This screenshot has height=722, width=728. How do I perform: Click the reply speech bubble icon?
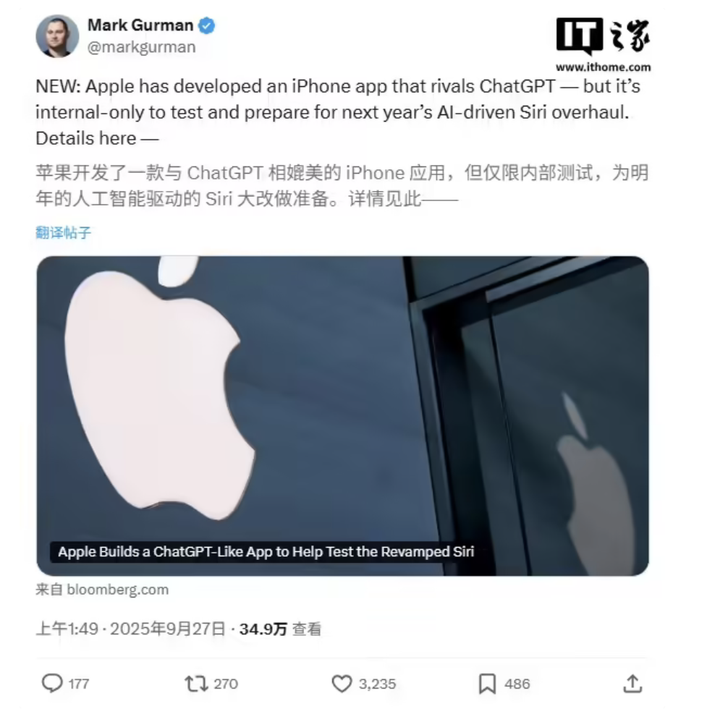click(x=52, y=684)
